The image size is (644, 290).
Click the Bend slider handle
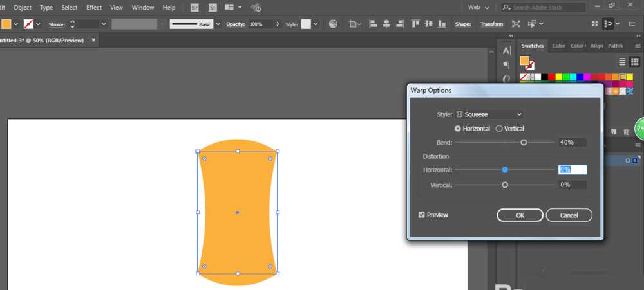pos(524,143)
